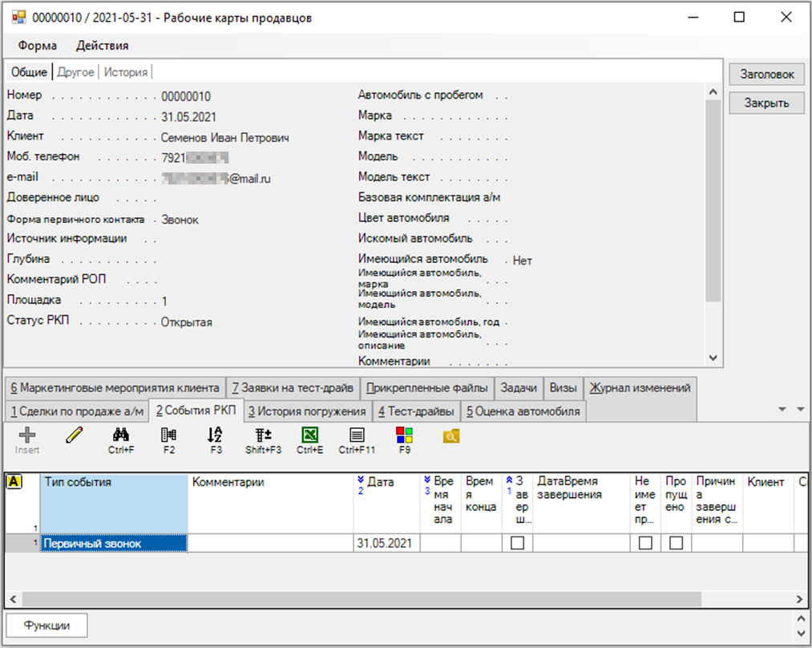Export to Excel using the Ctrl+E icon
Image resolution: width=812 pixels, height=648 pixels.
click(x=309, y=435)
